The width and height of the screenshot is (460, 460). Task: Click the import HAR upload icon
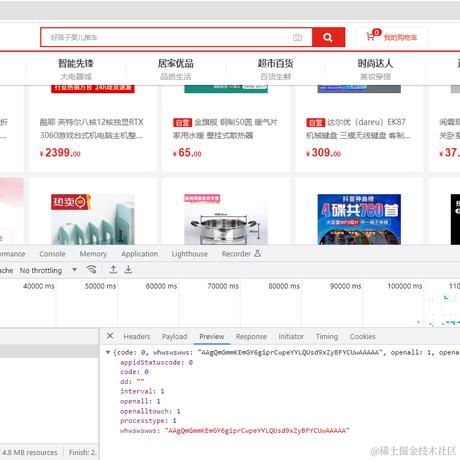(113, 269)
